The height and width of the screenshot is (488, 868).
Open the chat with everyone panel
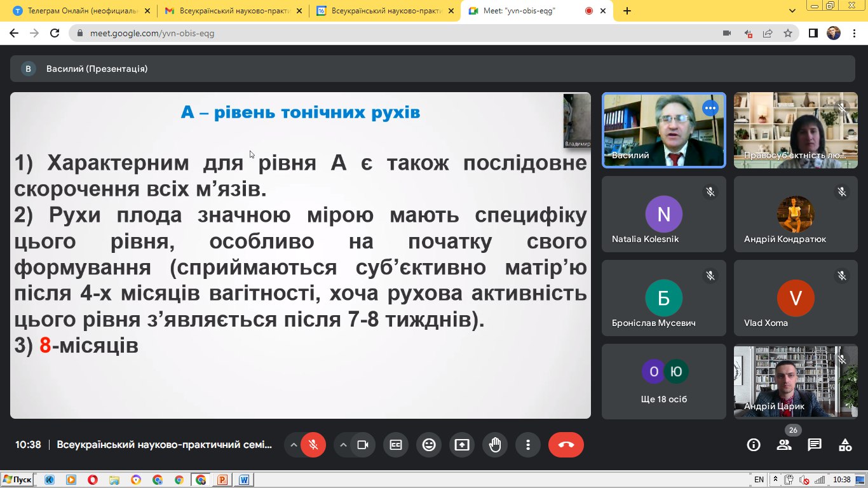point(815,445)
